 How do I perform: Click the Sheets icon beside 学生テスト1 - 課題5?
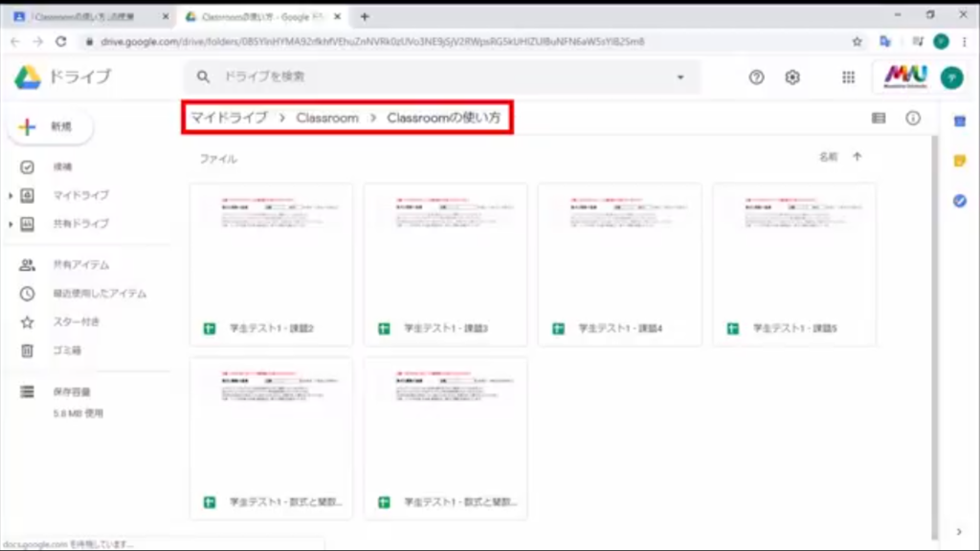732,329
